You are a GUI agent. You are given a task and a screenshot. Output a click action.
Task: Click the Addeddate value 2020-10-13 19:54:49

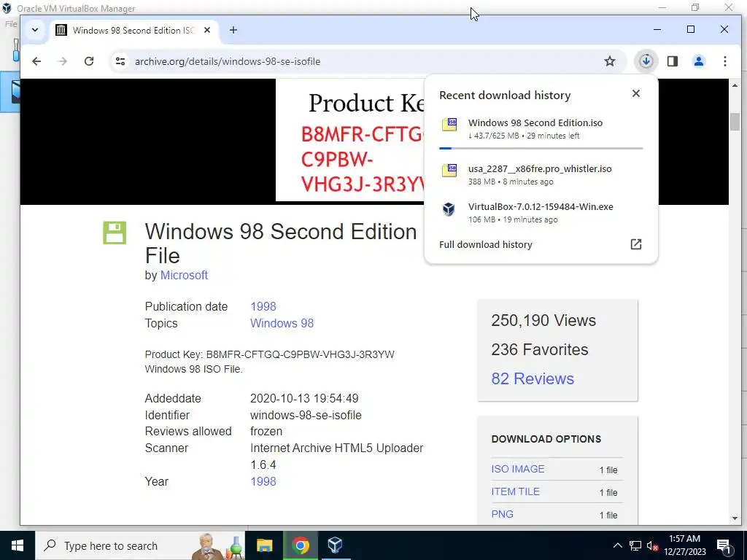[x=304, y=399]
